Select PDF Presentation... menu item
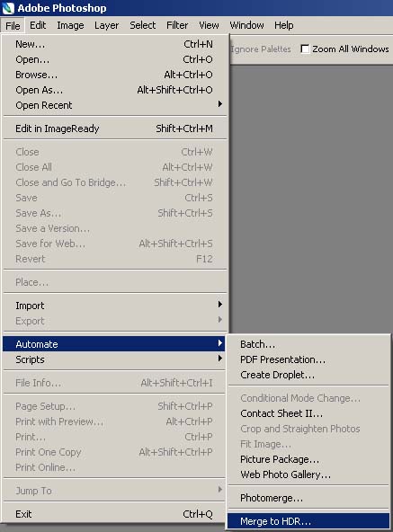 (x=308, y=359)
